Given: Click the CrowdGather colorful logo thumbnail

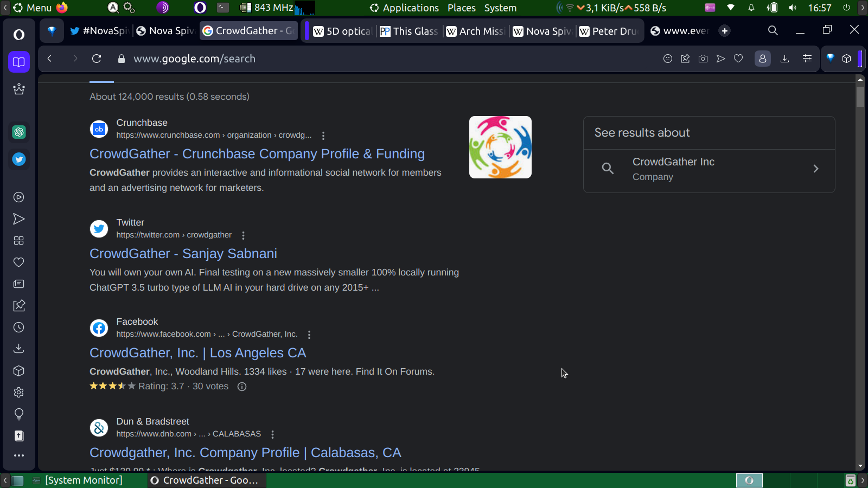Looking at the screenshot, I should click(500, 147).
